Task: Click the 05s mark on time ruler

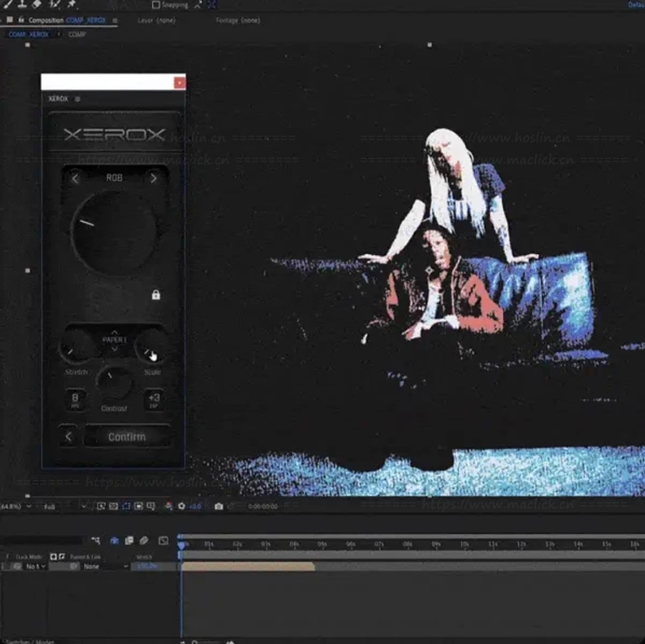Action: pyautogui.click(x=322, y=544)
